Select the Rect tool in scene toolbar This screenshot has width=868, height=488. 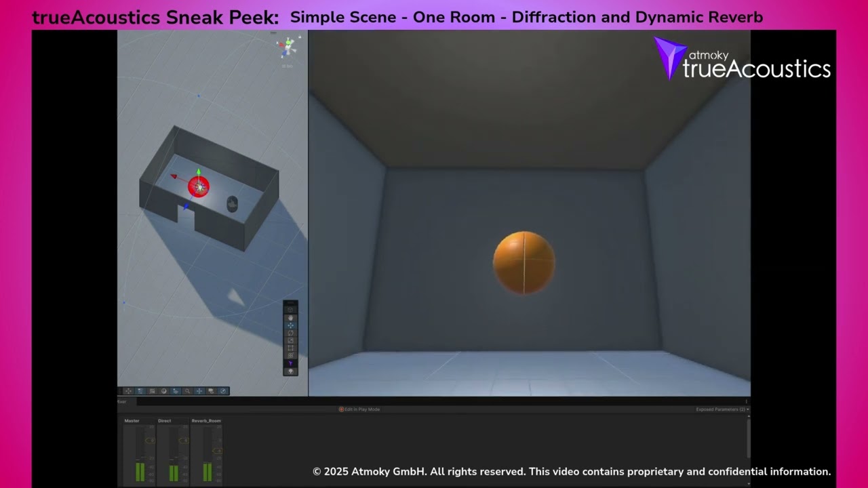[290, 348]
